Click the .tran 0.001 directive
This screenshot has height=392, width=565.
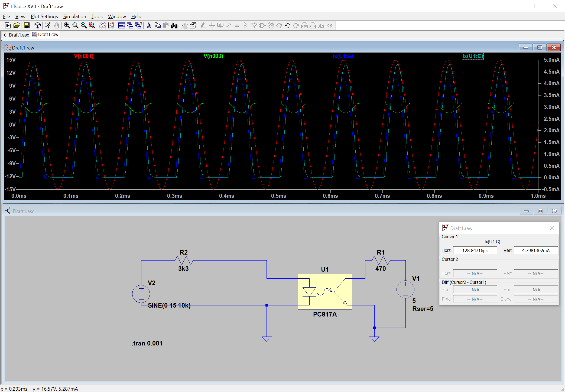coord(147,343)
